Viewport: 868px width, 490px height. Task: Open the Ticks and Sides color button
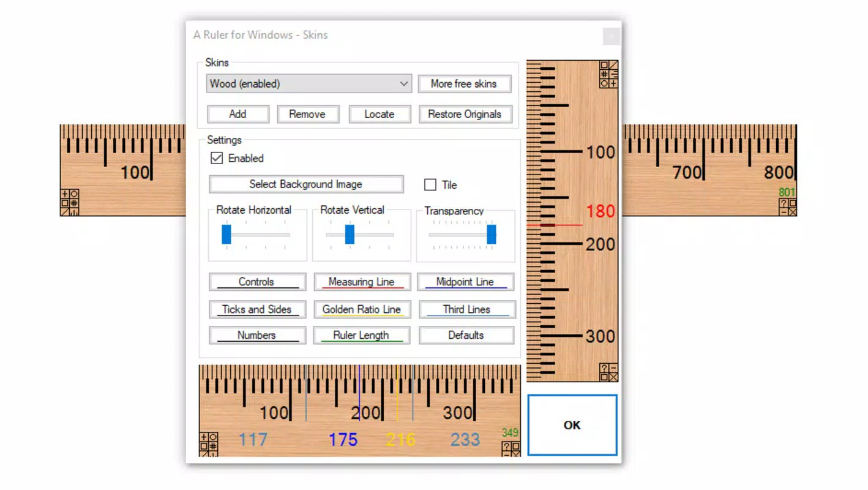(x=257, y=309)
